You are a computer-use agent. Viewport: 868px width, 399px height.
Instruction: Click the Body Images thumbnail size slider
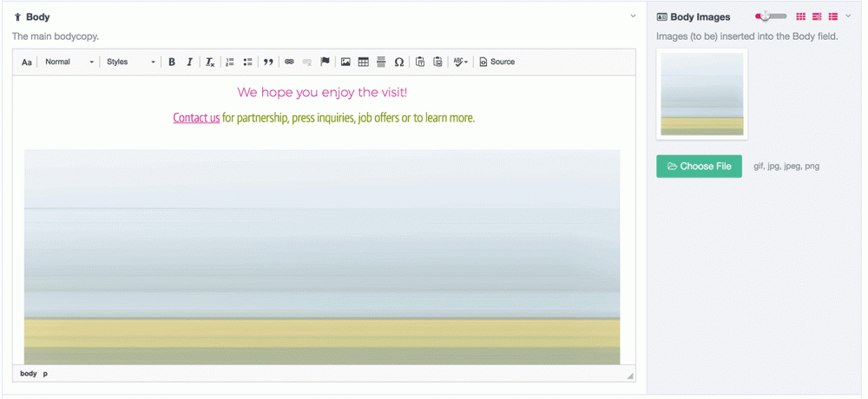(771, 16)
